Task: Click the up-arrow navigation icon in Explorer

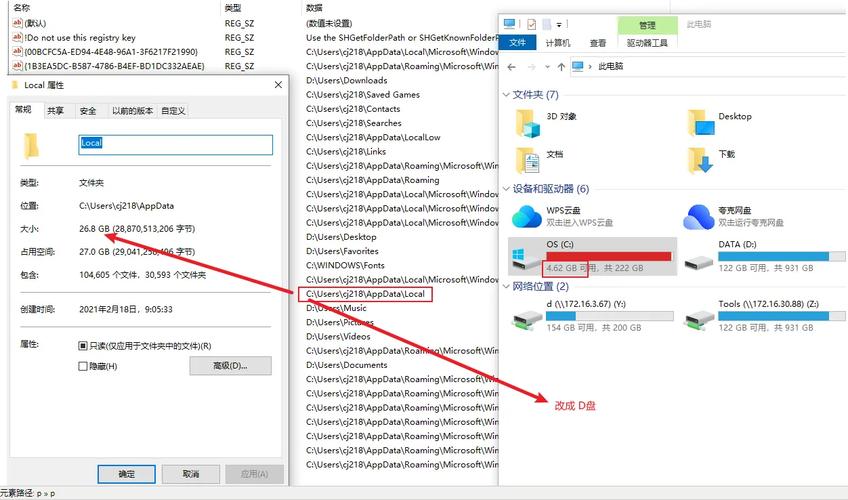Action: pos(561,67)
